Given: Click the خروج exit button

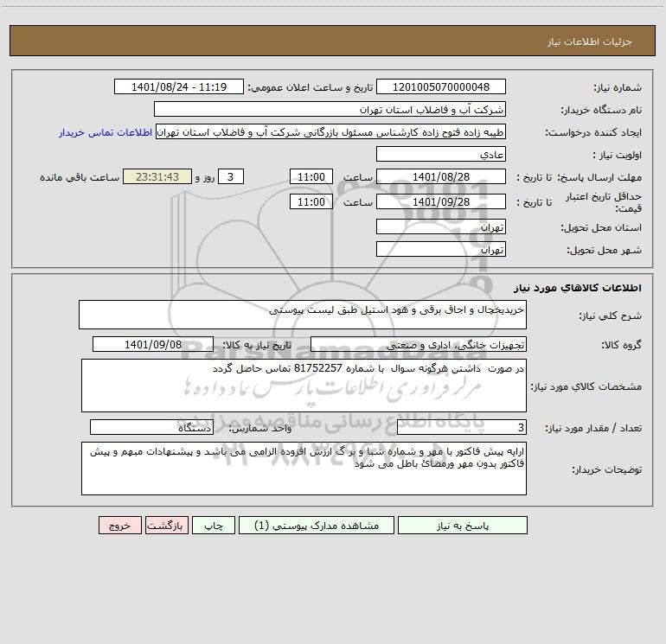Looking at the screenshot, I should pos(119,526).
